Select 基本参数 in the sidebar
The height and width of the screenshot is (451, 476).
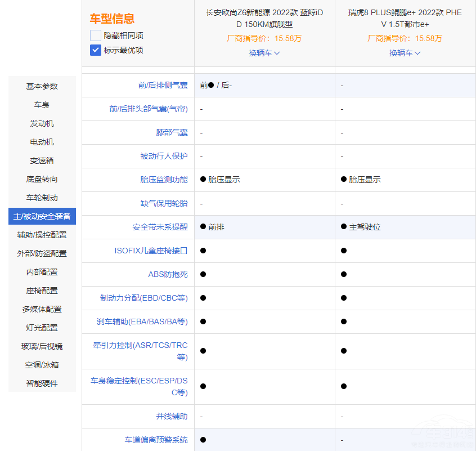coord(42,86)
